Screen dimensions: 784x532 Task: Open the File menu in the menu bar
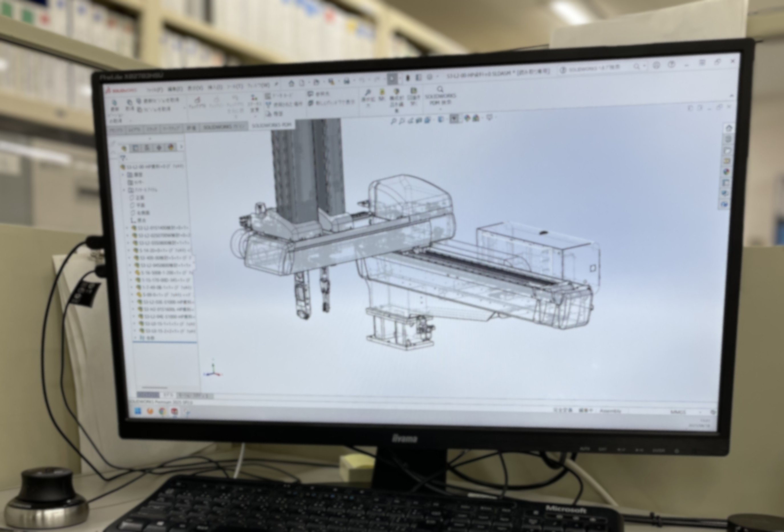click(x=155, y=89)
